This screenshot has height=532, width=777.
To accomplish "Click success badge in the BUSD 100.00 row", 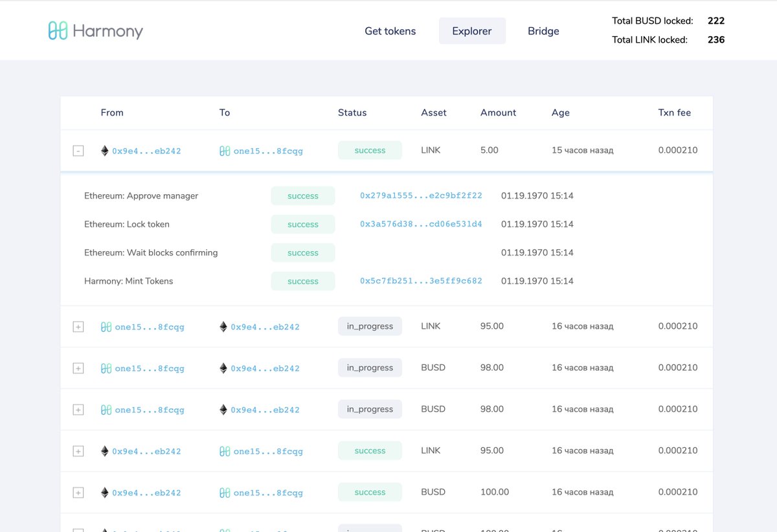I will tap(370, 492).
